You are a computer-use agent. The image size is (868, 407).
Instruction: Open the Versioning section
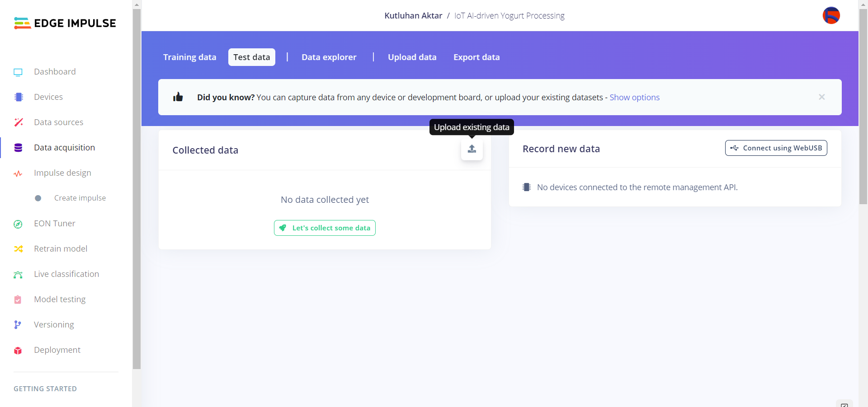click(x=53, y=325)
